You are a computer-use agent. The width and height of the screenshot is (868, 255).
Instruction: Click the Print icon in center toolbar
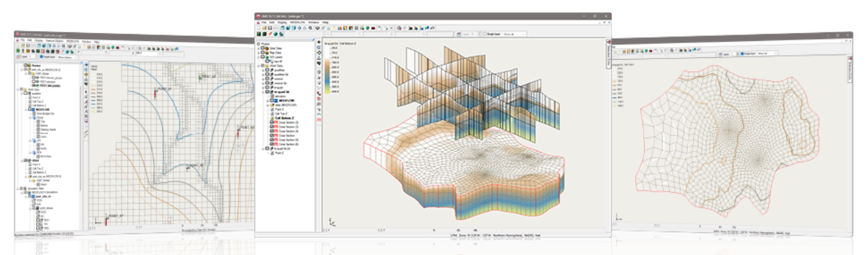tap(275, 28)
